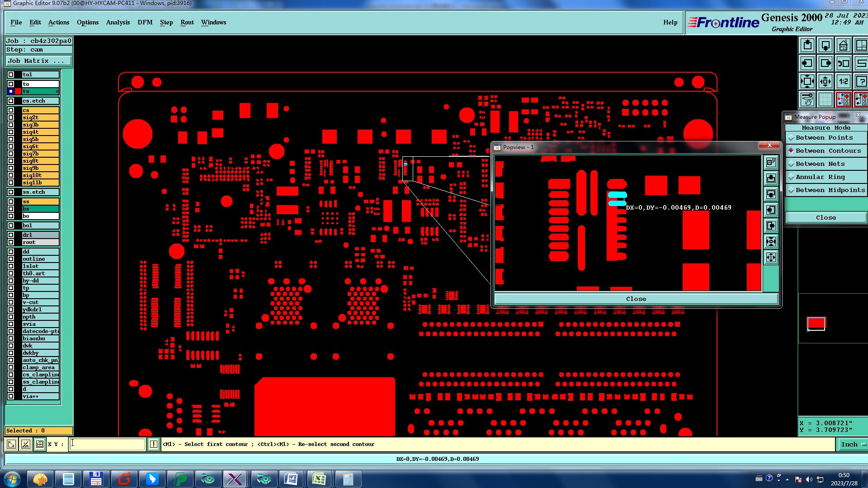Click the previous view undo icon

pos(843,64)
